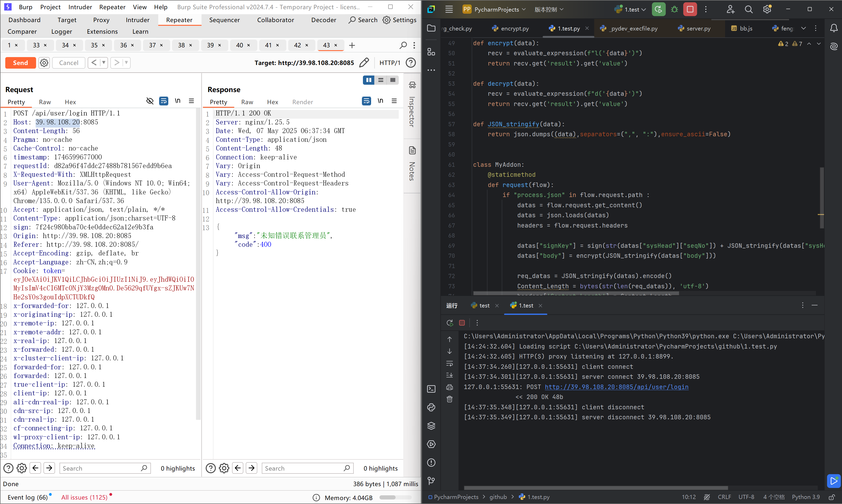Toggle Request word-wrap message icon
This screenshot has height=504, width=842.
164,101
